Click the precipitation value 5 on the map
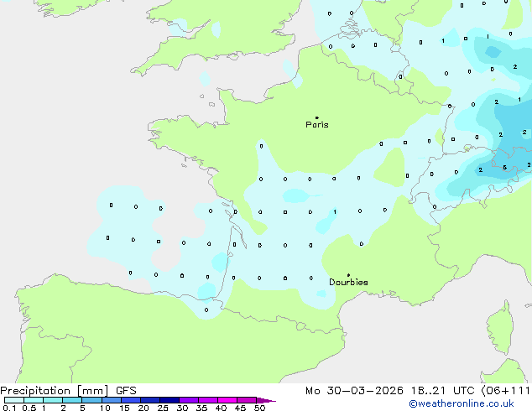Image resolution: width=532 pixels, height=411 pixels. 505,167
